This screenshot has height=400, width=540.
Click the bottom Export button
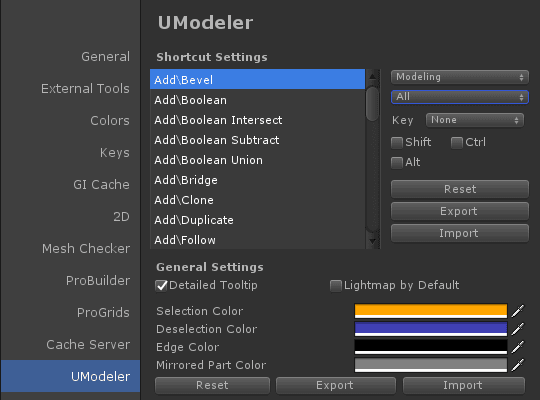[335, 385]
